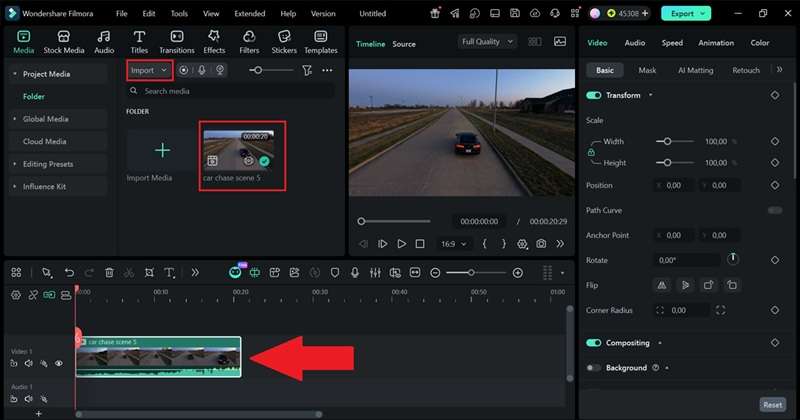Click the Import Media plus tile

tap(162, 150)
